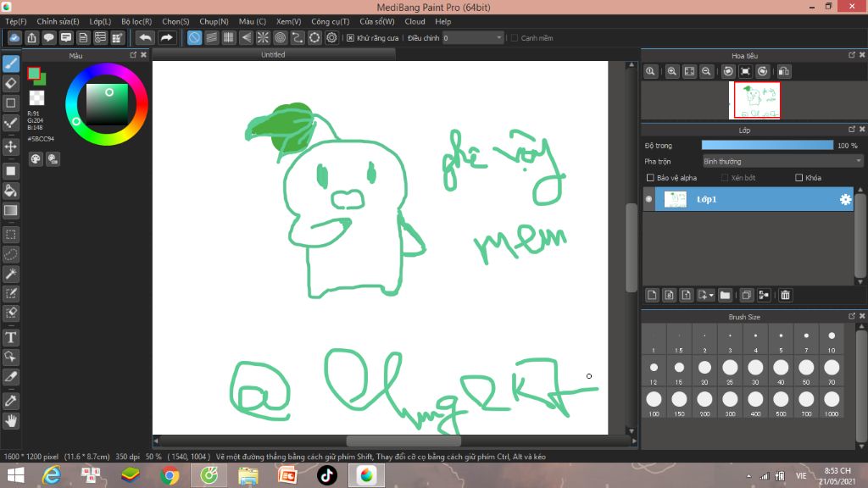Click the foreground color swatch
The height and width of the screenshot is (488, 868).
point(34,73)
